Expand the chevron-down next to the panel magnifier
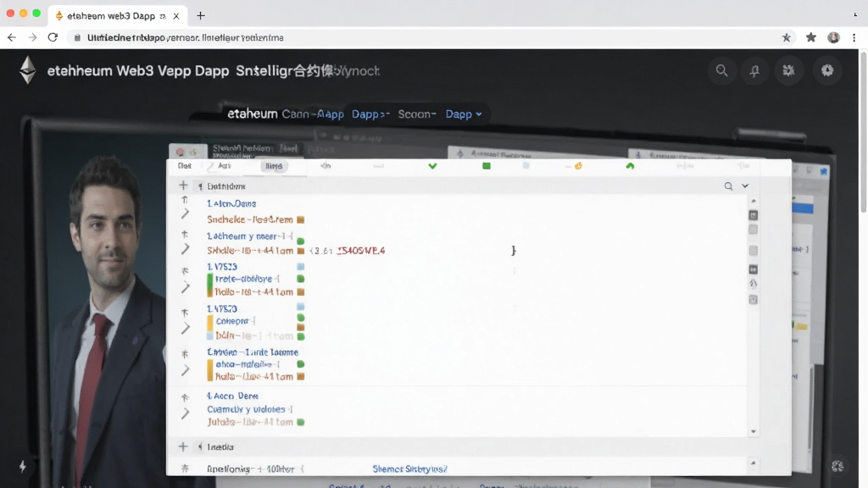Viewport: 868px width, 488px height. (x=745, y=186)
